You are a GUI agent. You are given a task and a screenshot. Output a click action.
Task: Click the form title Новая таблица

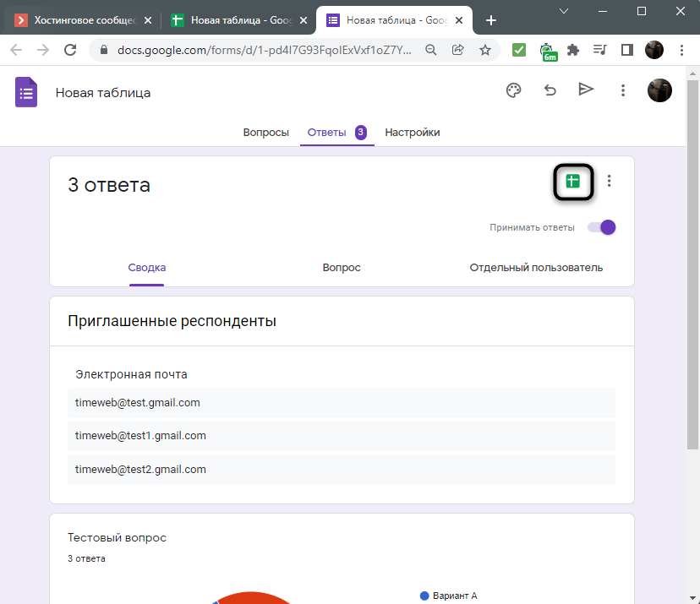[103, 93]
